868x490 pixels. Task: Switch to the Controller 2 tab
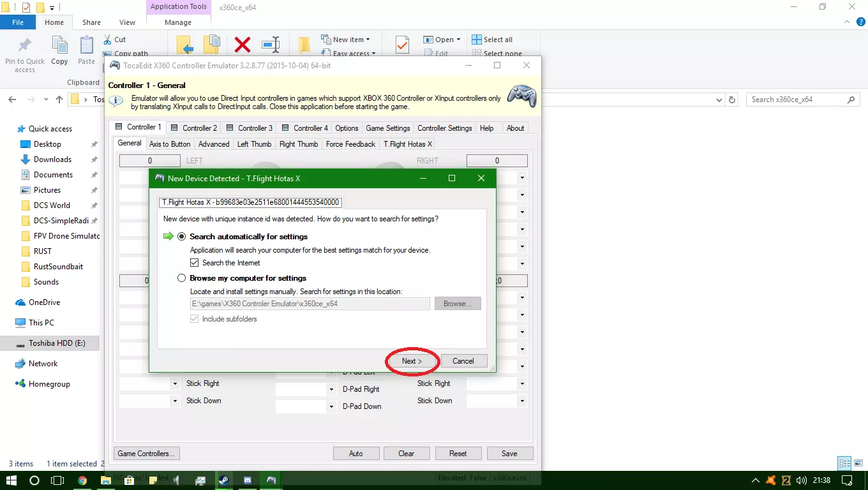point(194,128)
